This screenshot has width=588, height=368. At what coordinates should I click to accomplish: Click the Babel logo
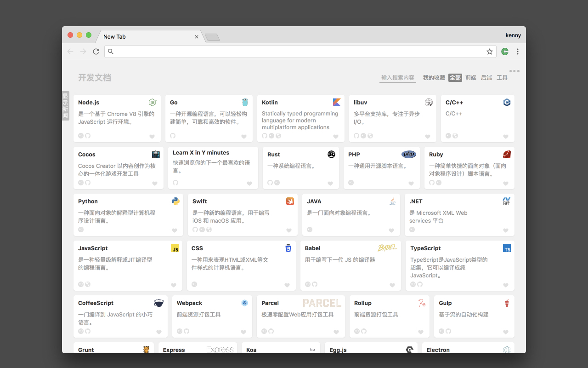(387, 248)
